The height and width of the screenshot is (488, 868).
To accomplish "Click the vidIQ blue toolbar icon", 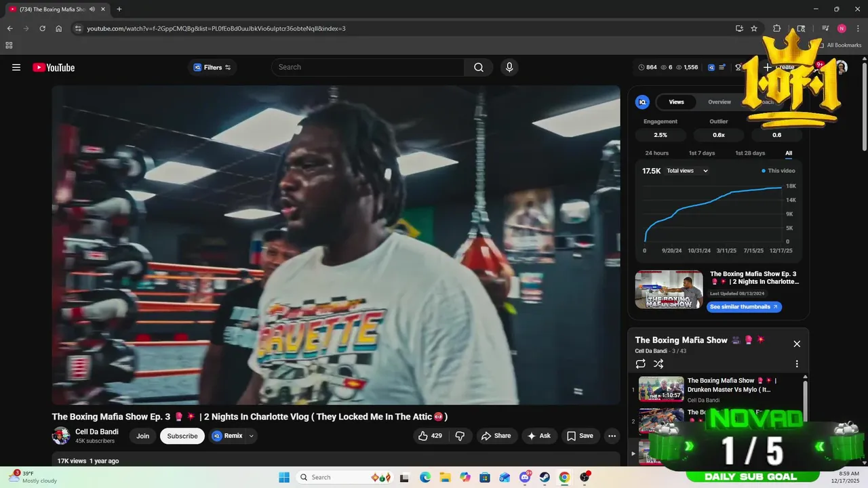I will (711, 68).
